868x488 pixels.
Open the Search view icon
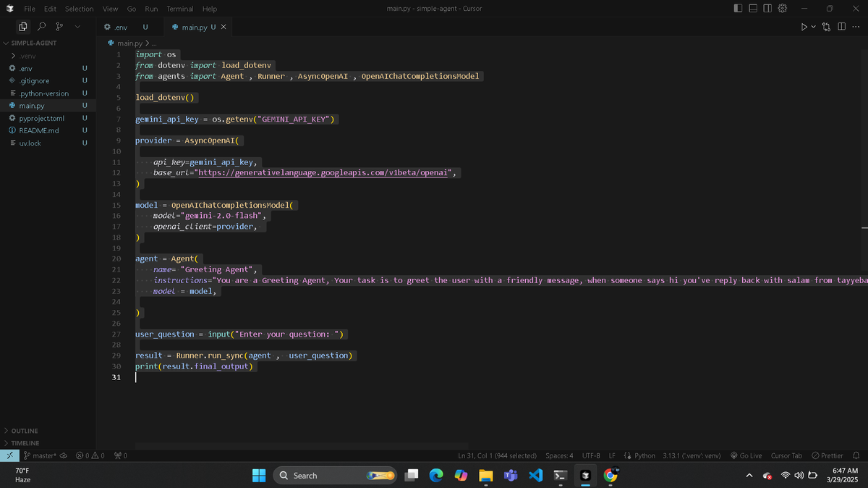tap(41, 27)
